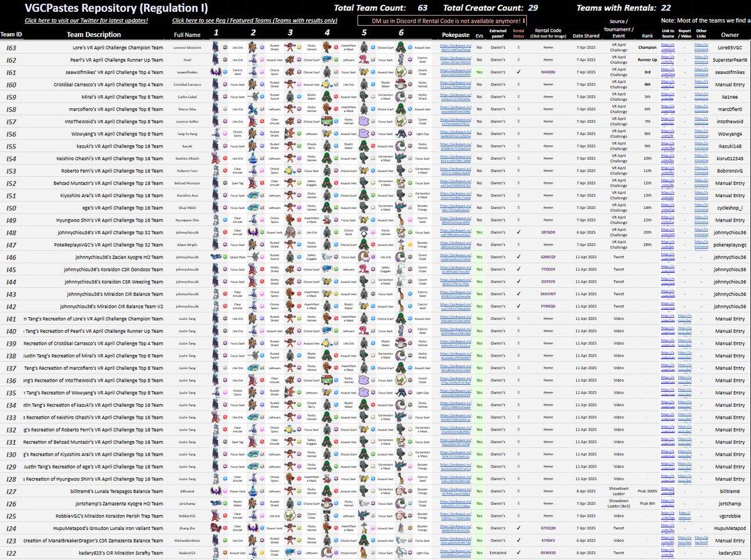The width and height of the screenshot is (751, 560).
Task: Open Link to Source in row I63
Action: (x=668, y=48)
